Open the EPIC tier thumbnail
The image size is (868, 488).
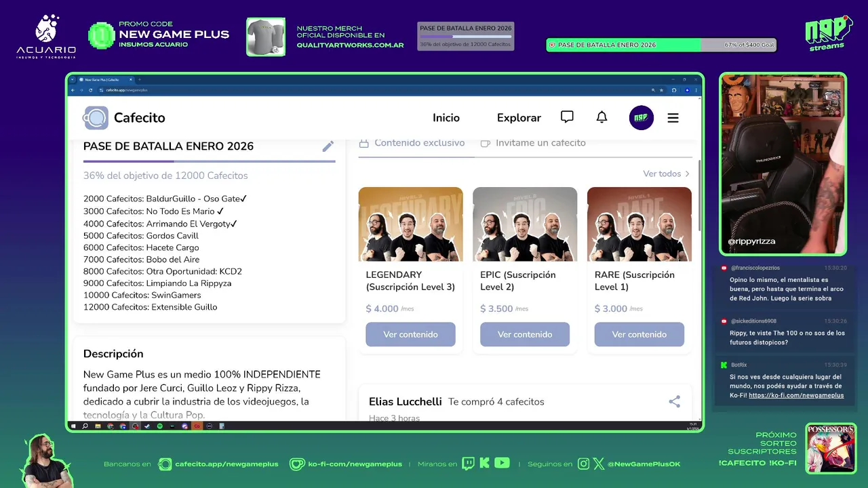click(x=525, y=224)
